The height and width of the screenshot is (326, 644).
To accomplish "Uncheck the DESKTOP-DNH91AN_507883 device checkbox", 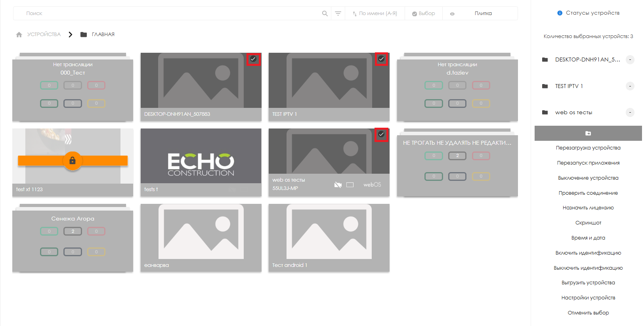I will click(x=253, y=59).
